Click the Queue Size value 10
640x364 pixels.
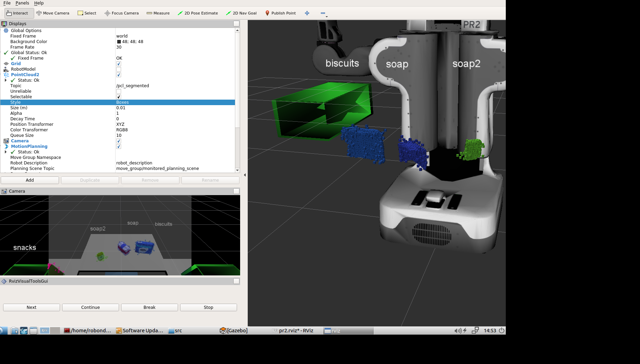pyautogui.click(x=175, y=135)
